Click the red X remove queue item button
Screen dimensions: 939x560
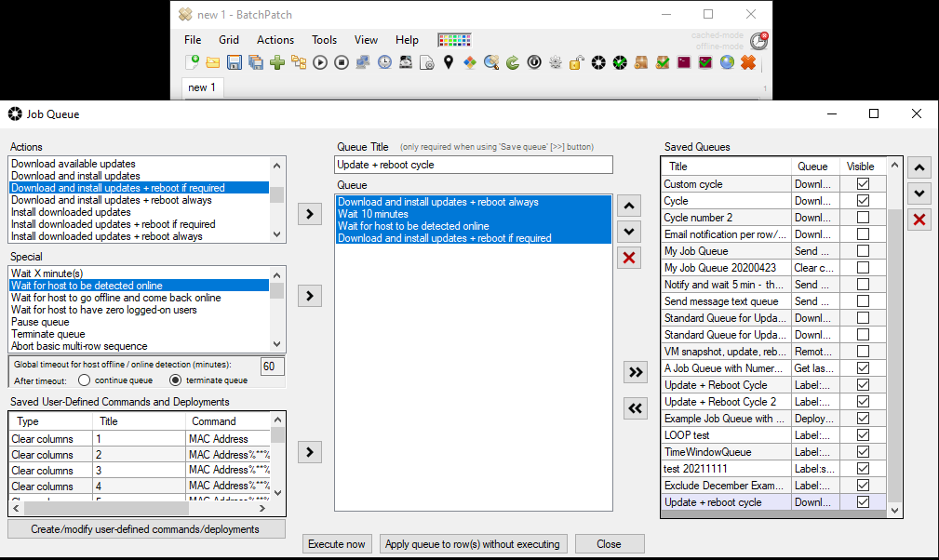629,258
